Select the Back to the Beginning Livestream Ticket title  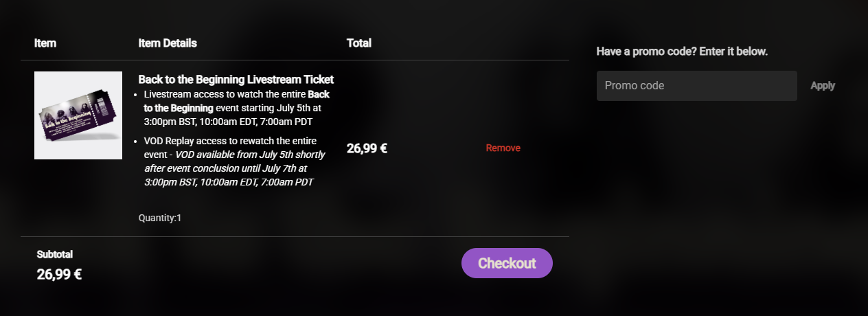click(236, 80)
